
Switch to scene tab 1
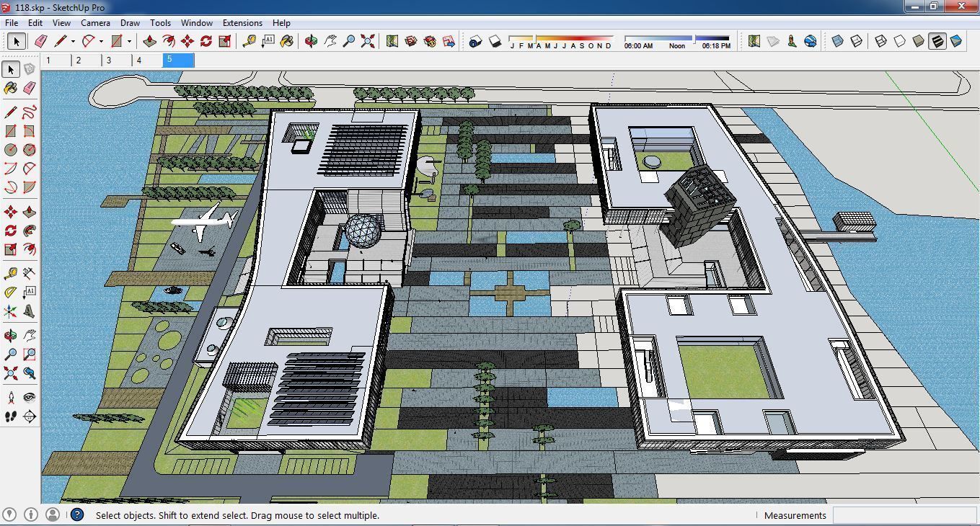56,61
